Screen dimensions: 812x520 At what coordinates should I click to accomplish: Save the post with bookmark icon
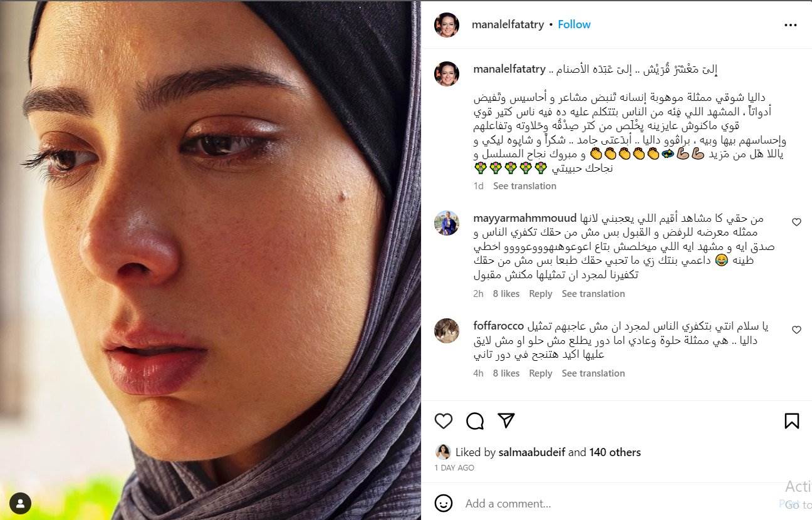[x=792, y=421]
